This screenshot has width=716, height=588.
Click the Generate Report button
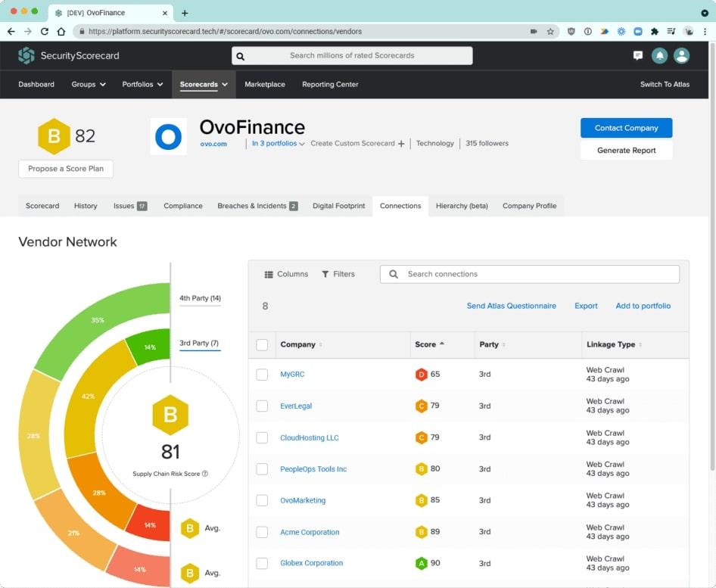(626, 151)
